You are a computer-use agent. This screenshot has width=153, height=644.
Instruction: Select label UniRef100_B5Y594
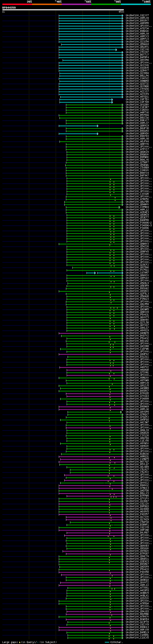137,115
